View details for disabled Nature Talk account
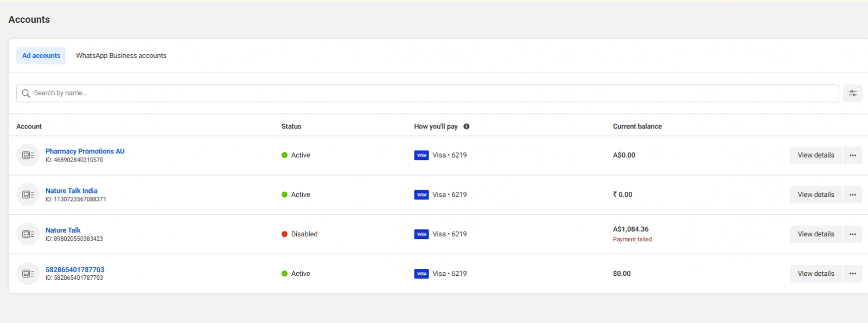 (x=816, y=234)
